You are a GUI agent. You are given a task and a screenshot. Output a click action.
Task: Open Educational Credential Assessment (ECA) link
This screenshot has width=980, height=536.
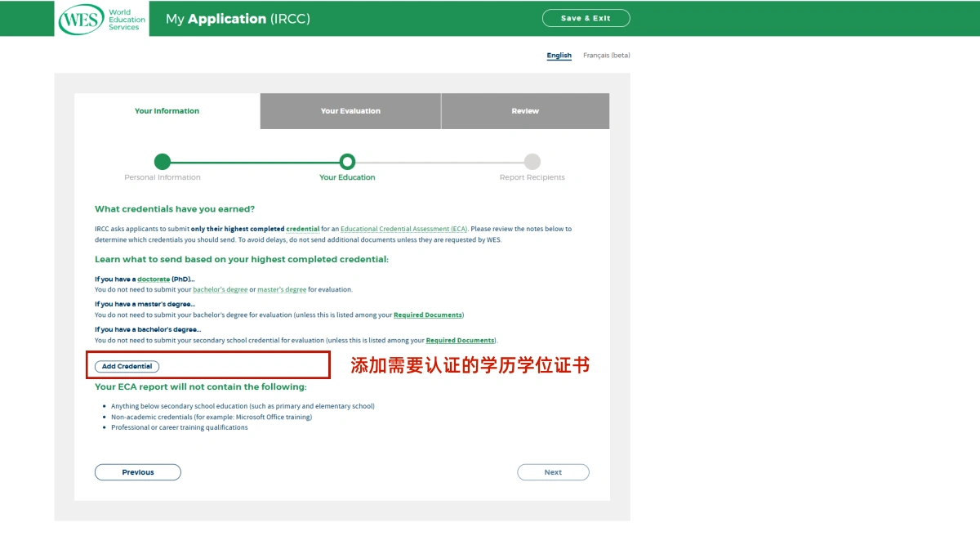[403, 230]
